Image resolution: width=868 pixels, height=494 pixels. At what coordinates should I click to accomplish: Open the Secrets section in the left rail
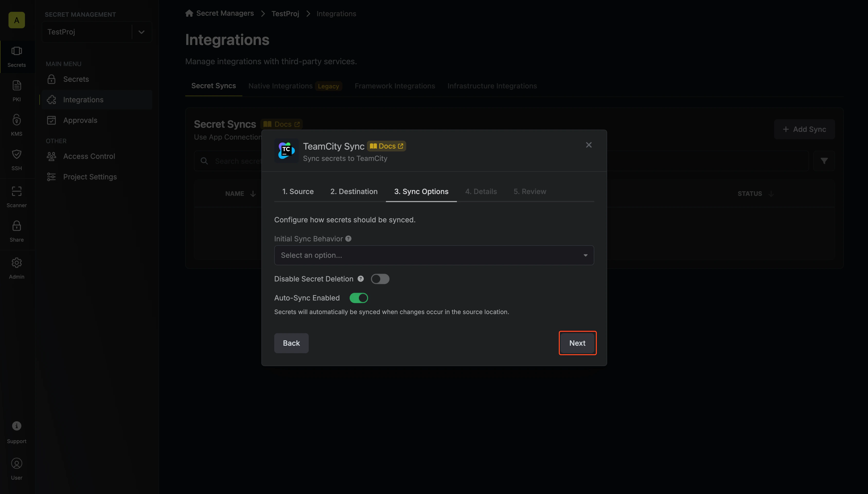click(17, 57)
